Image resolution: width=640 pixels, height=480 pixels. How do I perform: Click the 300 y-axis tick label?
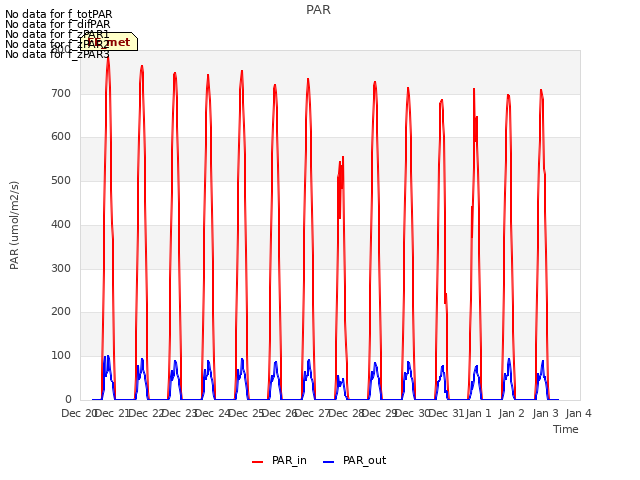(61, 268)
